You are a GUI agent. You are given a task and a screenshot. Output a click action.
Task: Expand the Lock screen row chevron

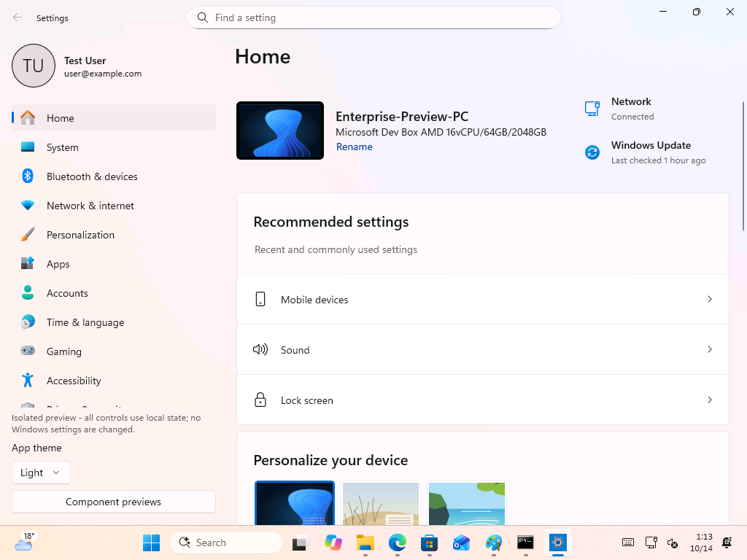coord(709,400)
